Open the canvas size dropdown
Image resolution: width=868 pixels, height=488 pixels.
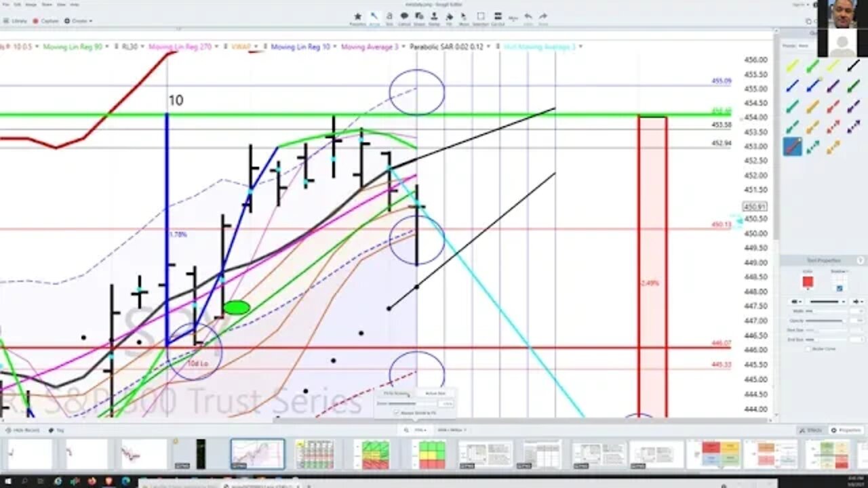coord(452,430)
